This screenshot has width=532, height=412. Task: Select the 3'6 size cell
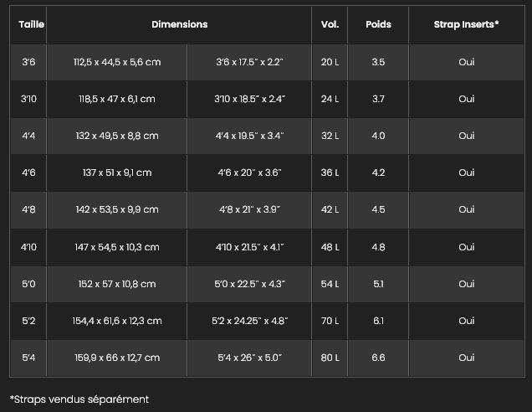[x=29, y=62]
